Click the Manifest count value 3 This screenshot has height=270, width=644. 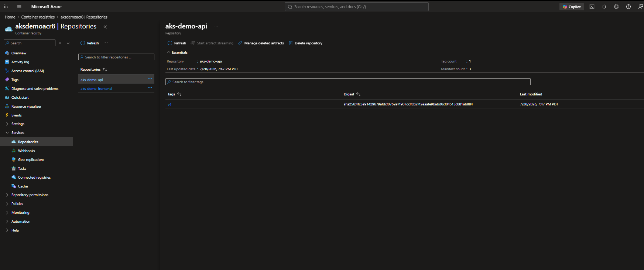[470, 69]
